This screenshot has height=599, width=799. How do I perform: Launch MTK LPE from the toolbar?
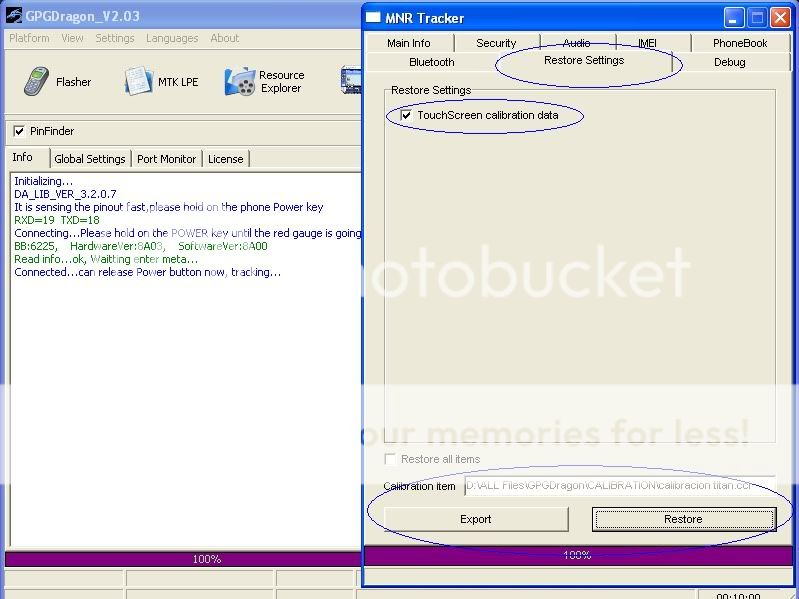coord(161,81)
